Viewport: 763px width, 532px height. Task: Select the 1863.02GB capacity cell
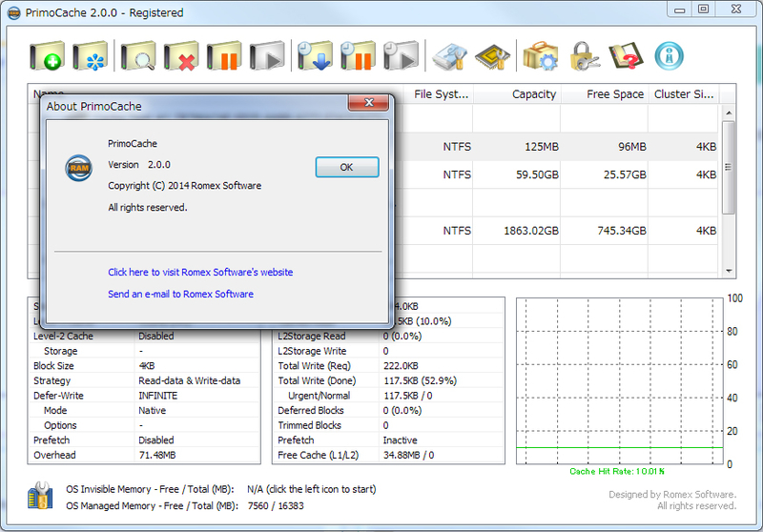[517, 231]
